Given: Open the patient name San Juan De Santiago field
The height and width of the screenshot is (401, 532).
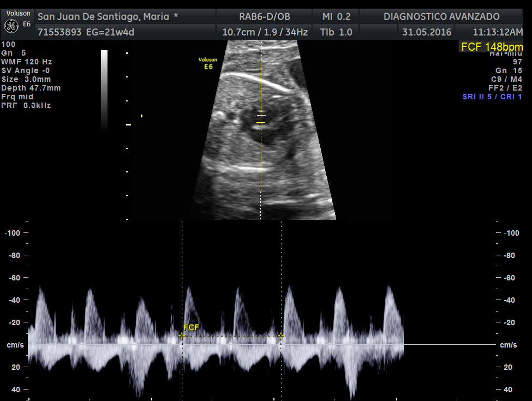Looking at the screenshot, I should (x=107, y=17).
